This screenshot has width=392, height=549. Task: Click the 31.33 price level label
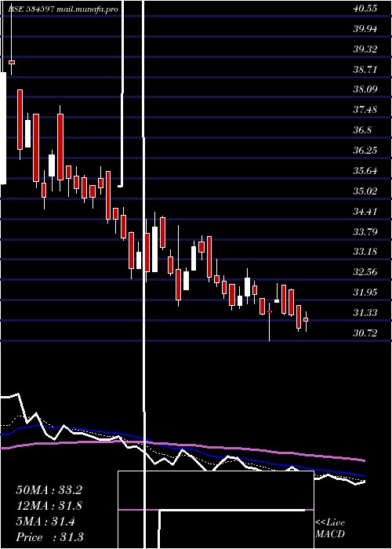[365, 312]
